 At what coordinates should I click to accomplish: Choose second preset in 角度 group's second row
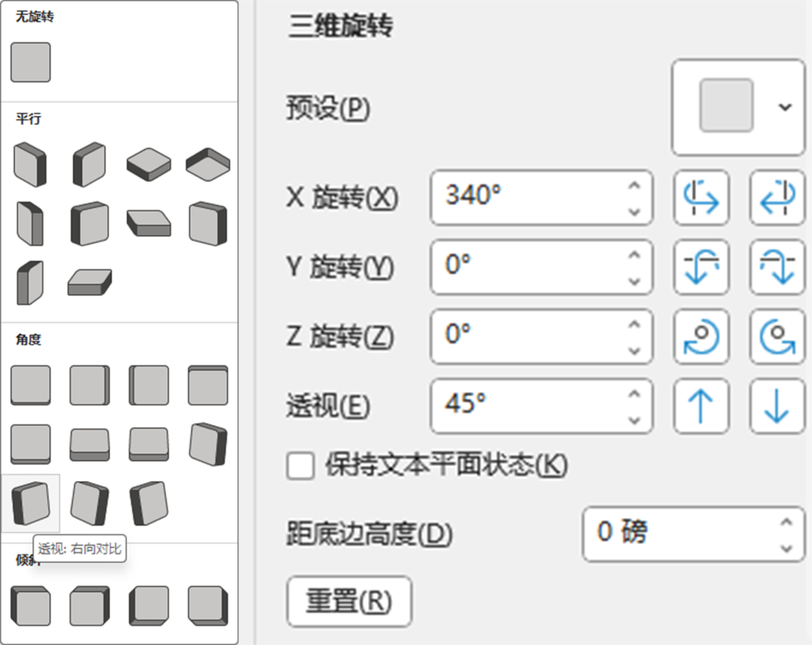pyautogui.click(x=89, y=445)
